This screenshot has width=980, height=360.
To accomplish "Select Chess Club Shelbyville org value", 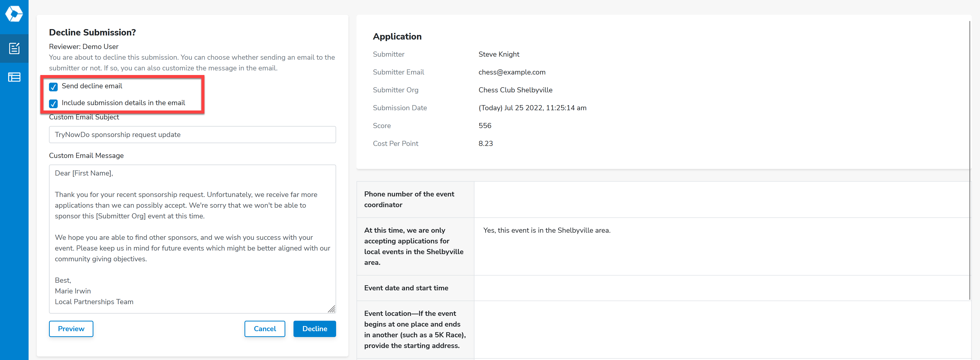I will (515, 90).
